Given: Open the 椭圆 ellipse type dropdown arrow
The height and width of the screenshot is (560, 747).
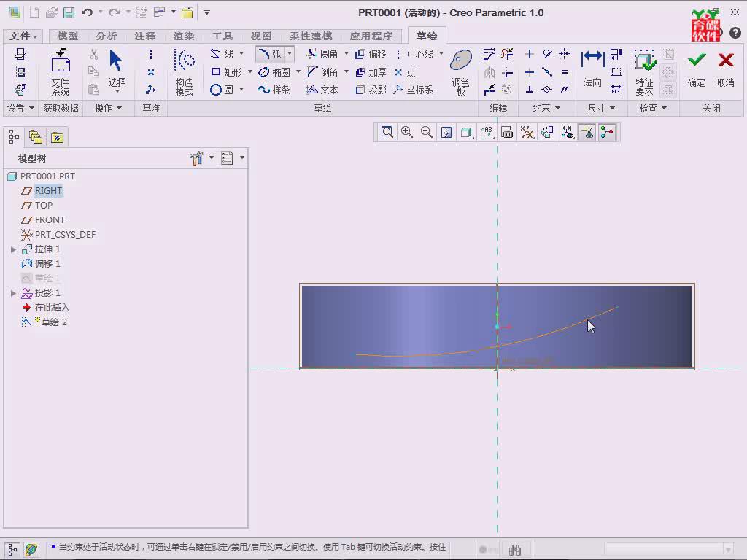Looking at the screenshot, I should tap(298, 72).
